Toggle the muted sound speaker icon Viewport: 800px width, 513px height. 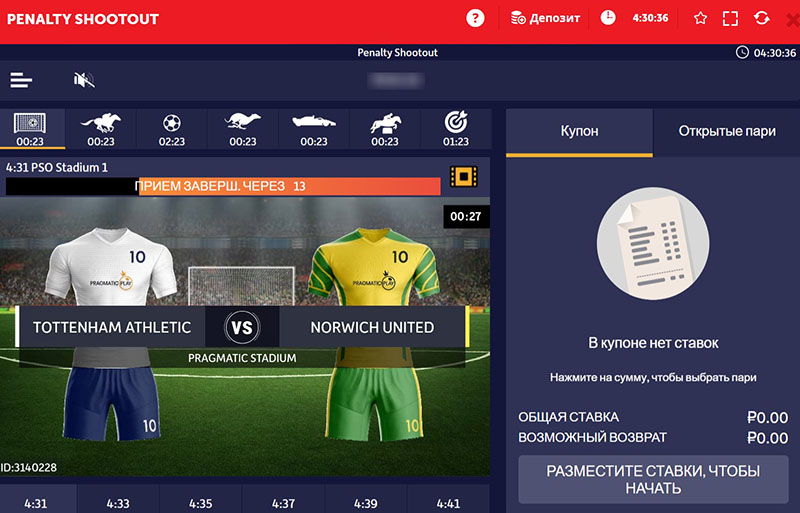point(84,80)
